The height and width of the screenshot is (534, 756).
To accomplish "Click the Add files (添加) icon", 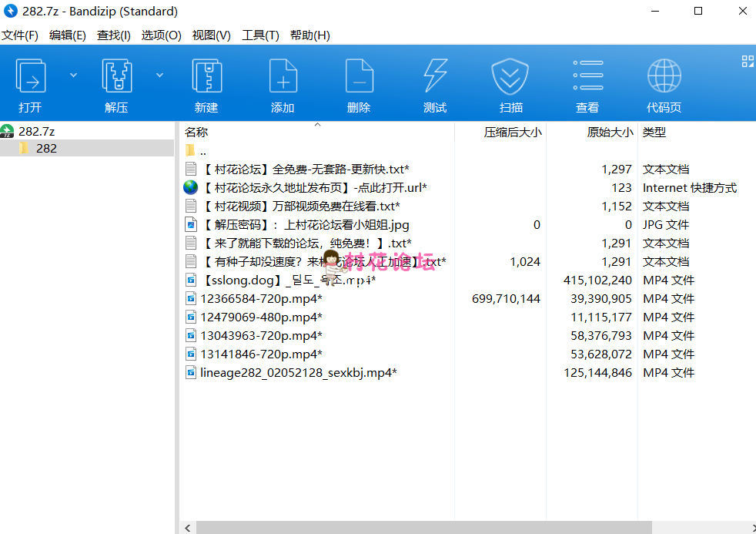I will (283, 76).
